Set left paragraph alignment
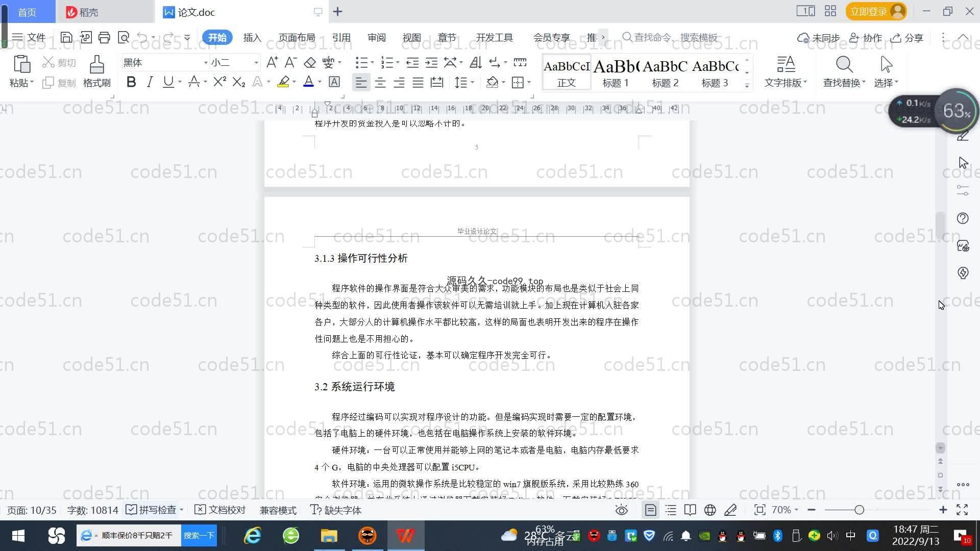The image size is (980, 551). [361, 82]
